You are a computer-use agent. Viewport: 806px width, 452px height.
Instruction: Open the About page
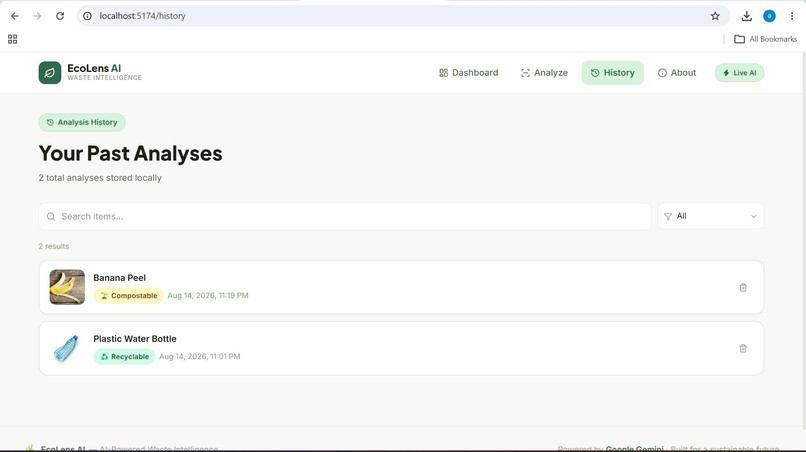click(676, 73)
